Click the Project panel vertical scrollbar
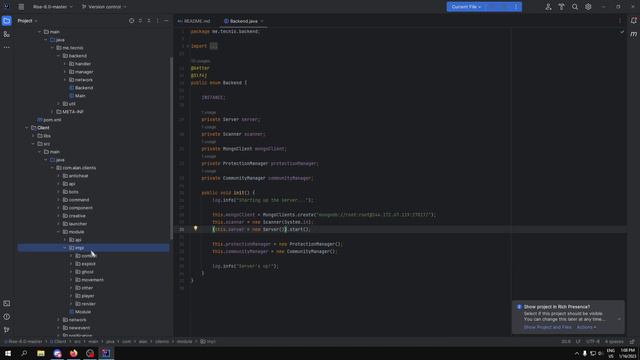Screen dimensions: 640x360 pyautogui.click(x=171, y=149)
